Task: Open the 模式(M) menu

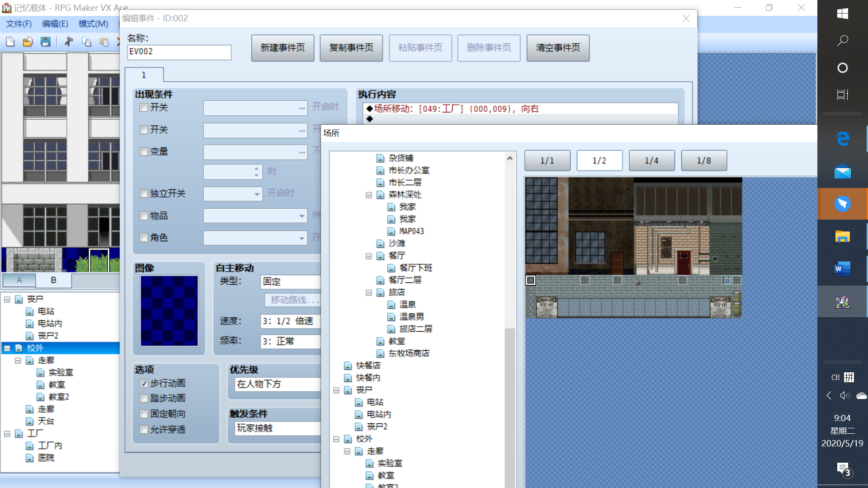Action: (93, 24)
